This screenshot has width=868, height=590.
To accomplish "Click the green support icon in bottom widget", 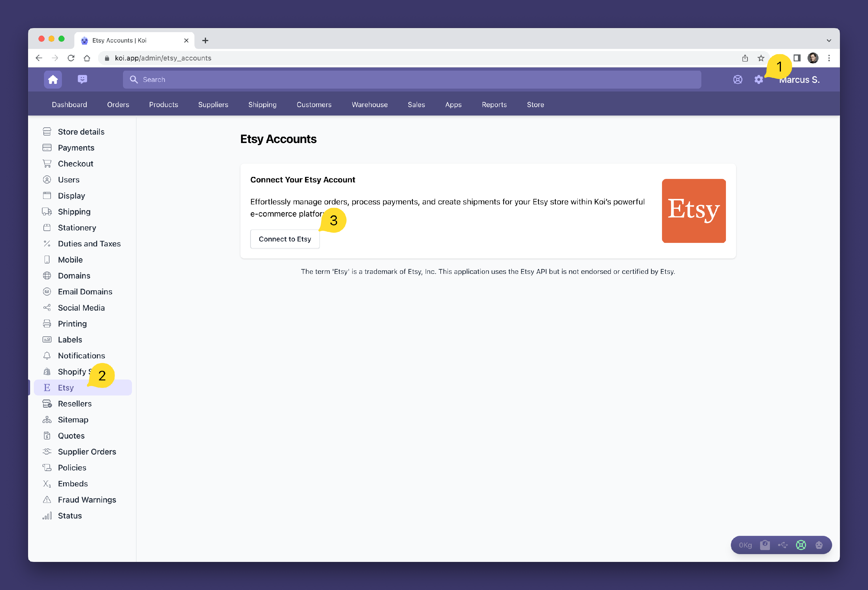I will coord(801,545).
